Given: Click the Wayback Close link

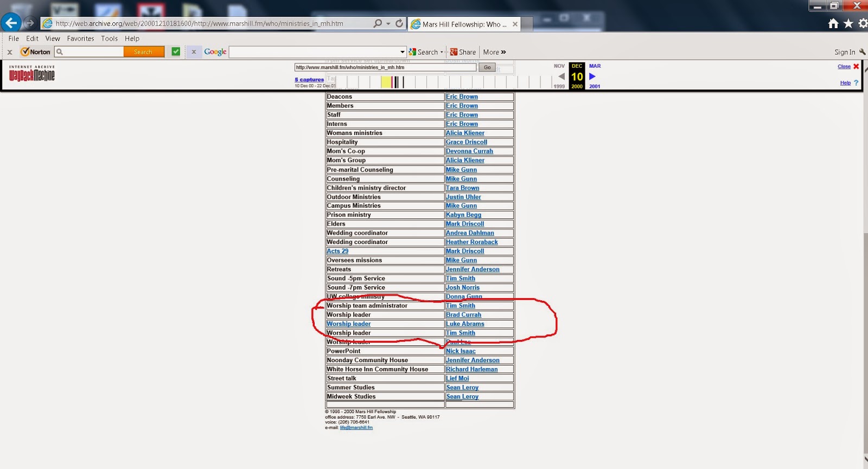Looking at the screenshot, I should 844,66.
